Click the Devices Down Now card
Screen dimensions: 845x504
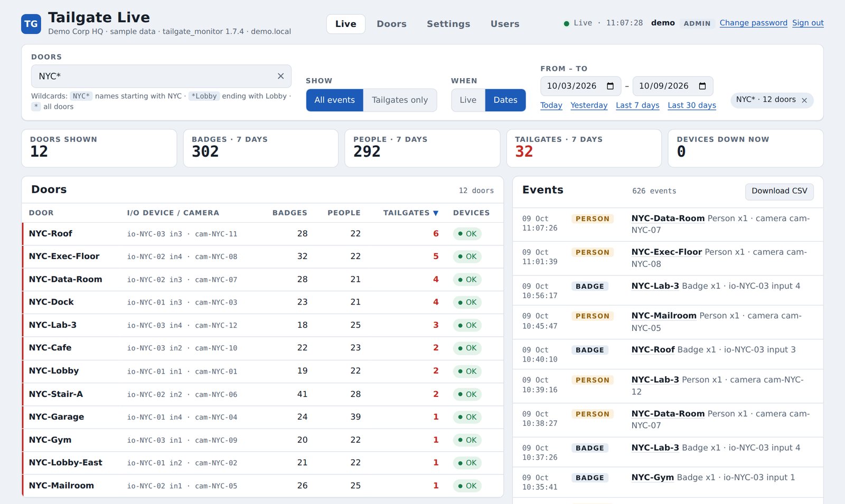pyautogui.click(x=745, y=148)
